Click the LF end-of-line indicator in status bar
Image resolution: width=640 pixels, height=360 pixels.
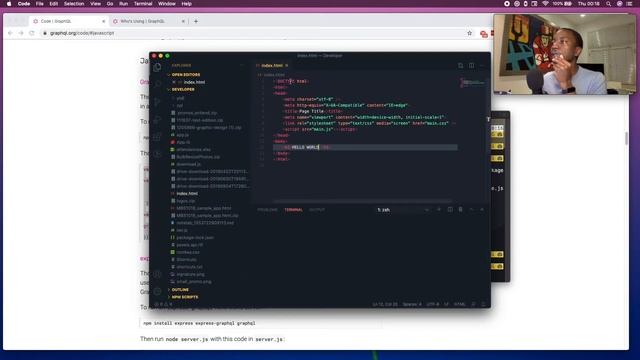(x=446, y=304)
